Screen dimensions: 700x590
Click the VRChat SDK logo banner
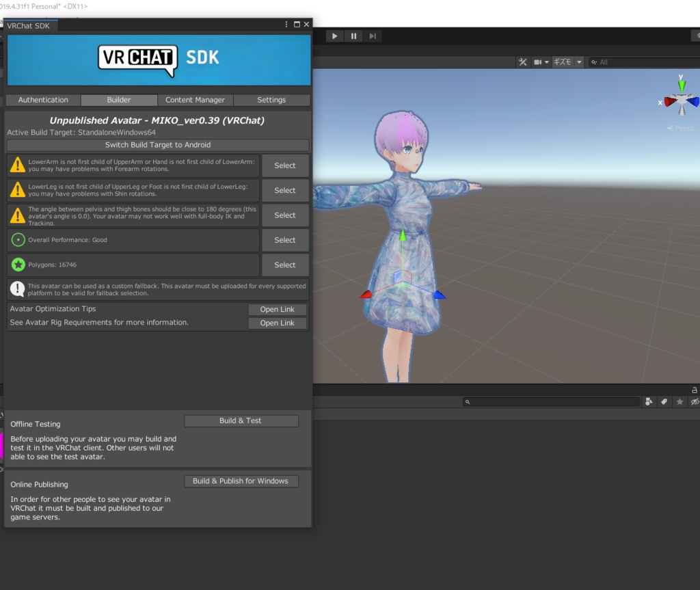[157, 59]
